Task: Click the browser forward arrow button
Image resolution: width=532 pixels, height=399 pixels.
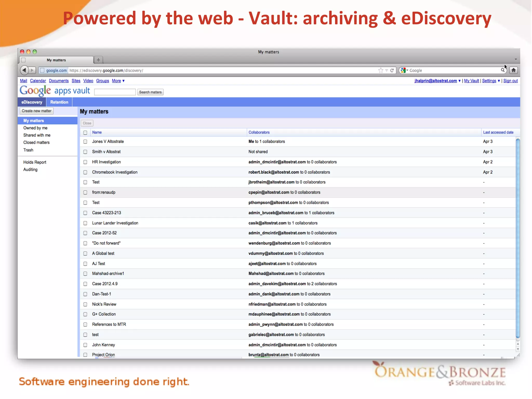Action: [x=32, y=70]
